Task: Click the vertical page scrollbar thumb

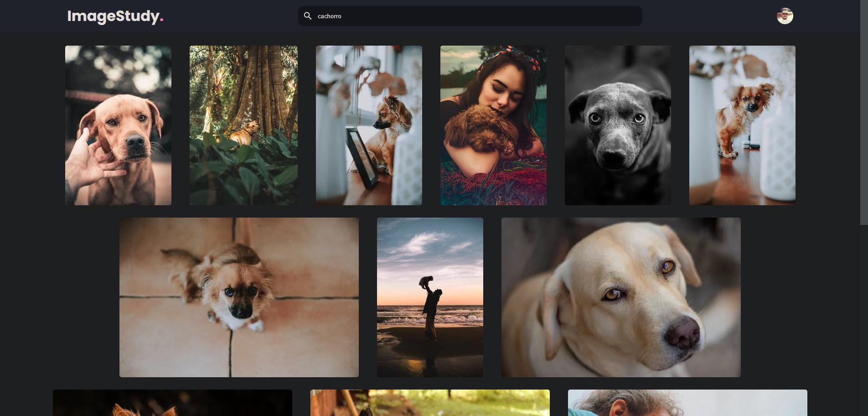Action: (864, 112)
